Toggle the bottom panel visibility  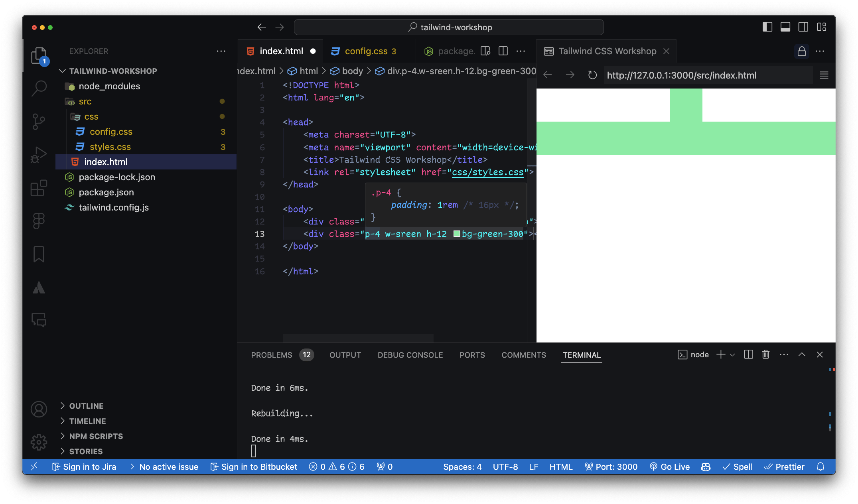click(785, 27)
